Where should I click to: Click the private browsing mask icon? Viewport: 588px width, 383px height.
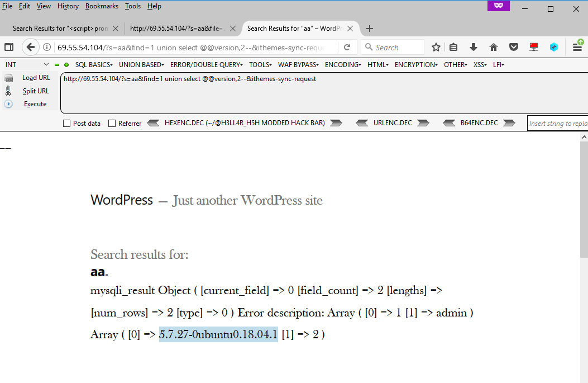point(498,6)
